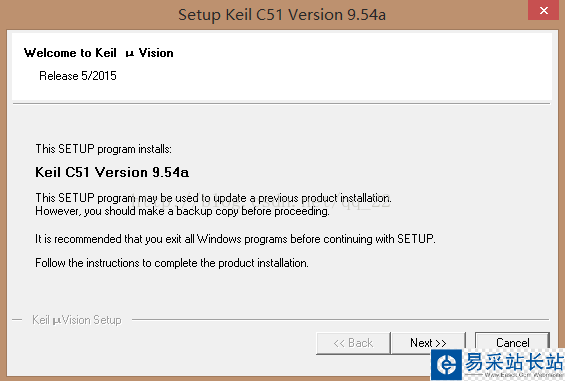Click the bold Keil C51 Version 9.54a label
The image size is (565, 381).
[x=112, y=172]
